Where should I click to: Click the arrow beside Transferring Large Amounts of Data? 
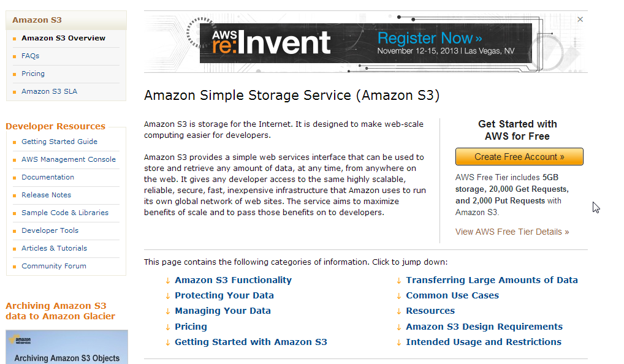coord(399,281)
